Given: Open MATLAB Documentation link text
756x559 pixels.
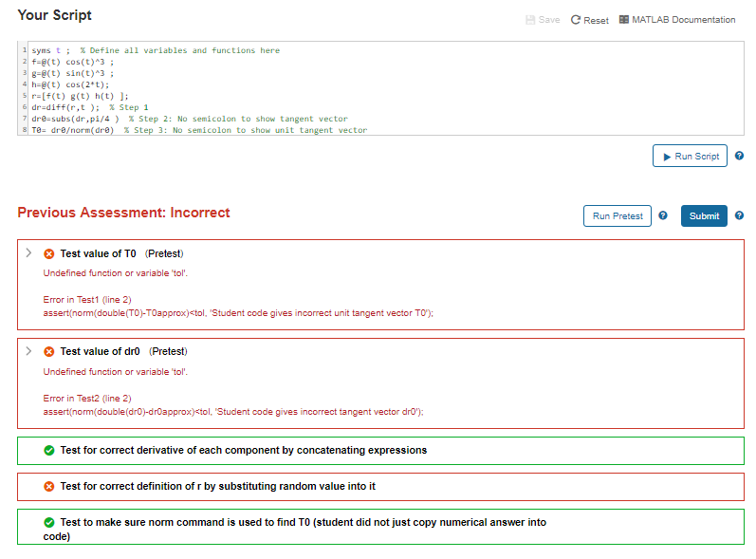Looking at the screenshot, I should coord(683,20).
